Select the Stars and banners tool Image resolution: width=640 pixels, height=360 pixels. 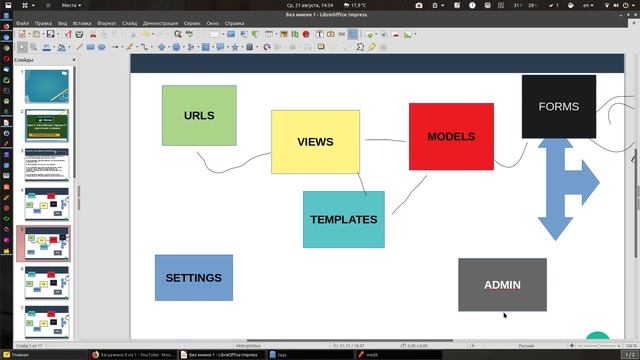click(235, 47)
